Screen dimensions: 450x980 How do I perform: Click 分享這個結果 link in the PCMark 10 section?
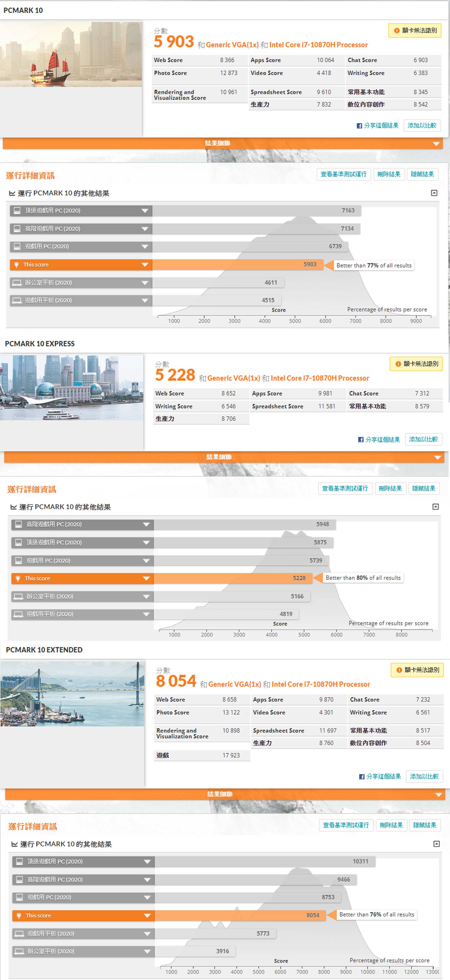(381, 126)
